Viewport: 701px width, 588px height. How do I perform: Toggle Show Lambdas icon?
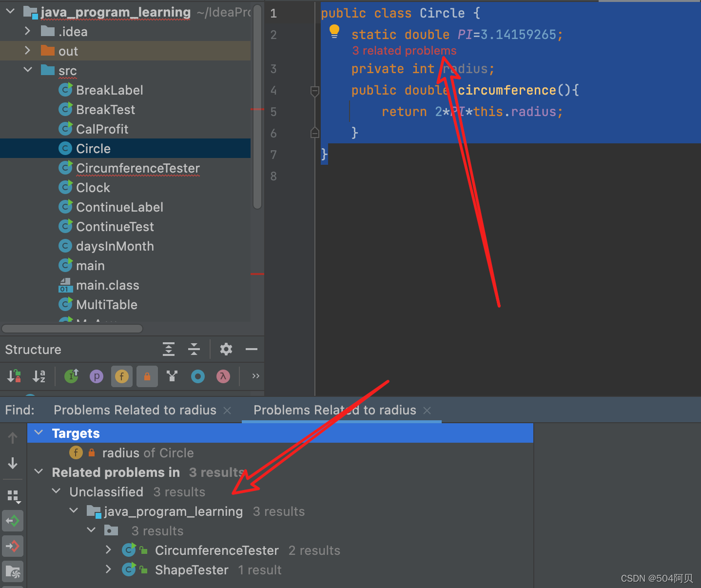pos(223,376)
